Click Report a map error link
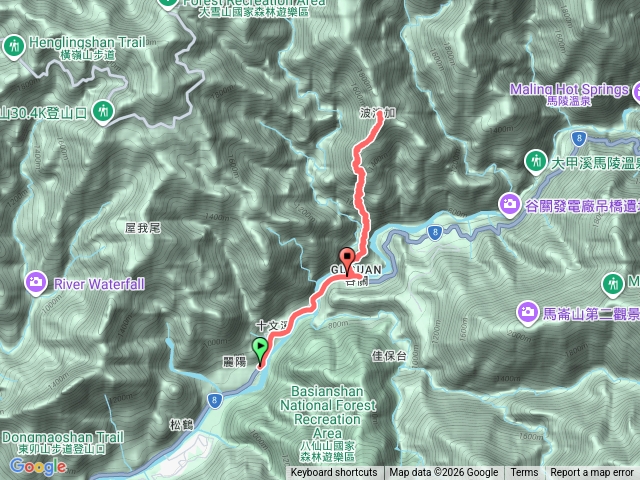The image size is (640, 480). [x=591, y=473]
